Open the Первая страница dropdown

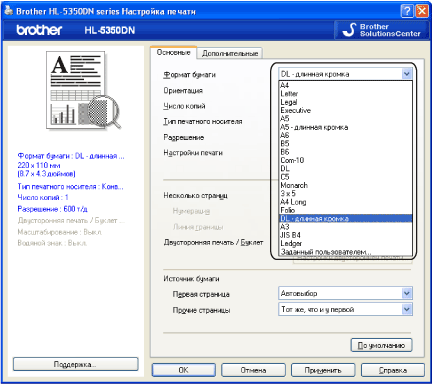[x=345, y=293]
